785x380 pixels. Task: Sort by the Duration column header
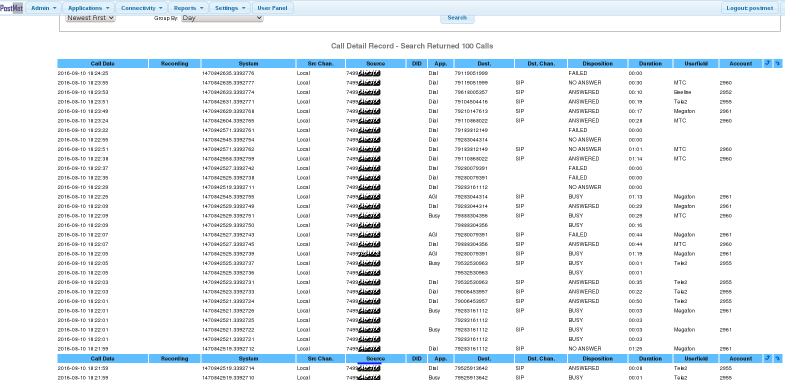pos(650,64)
